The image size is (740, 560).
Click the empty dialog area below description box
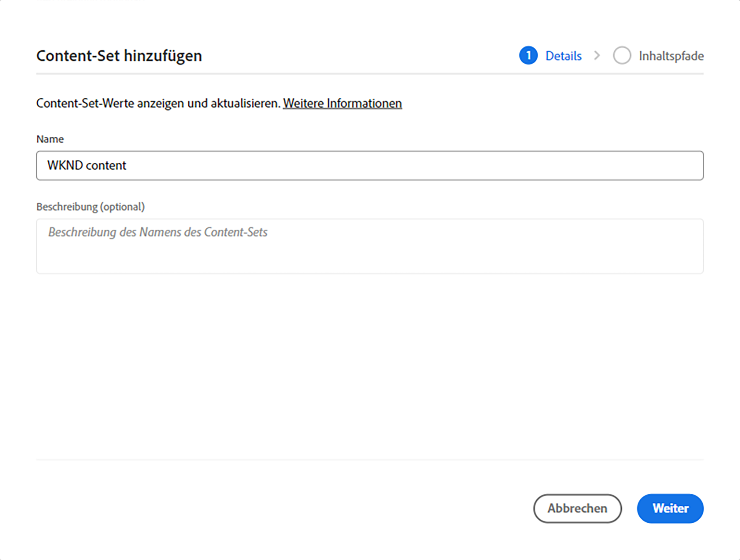(370, 366)
